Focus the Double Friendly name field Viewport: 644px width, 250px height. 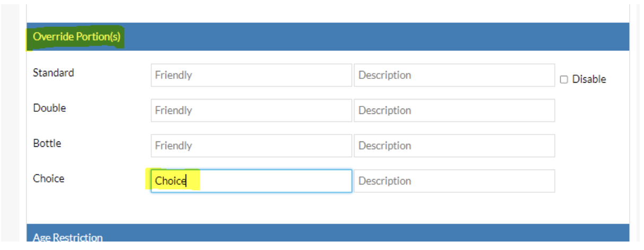pos(251,111)
